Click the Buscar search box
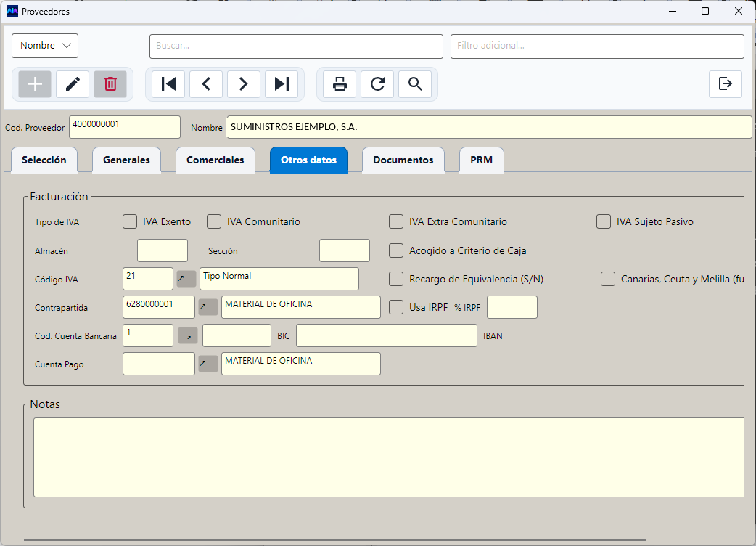 (296, 46)
